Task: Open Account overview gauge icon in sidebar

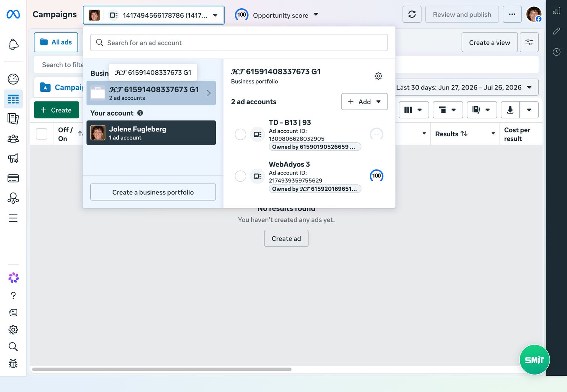Action: pyautogui.click(x=13, y=79)
